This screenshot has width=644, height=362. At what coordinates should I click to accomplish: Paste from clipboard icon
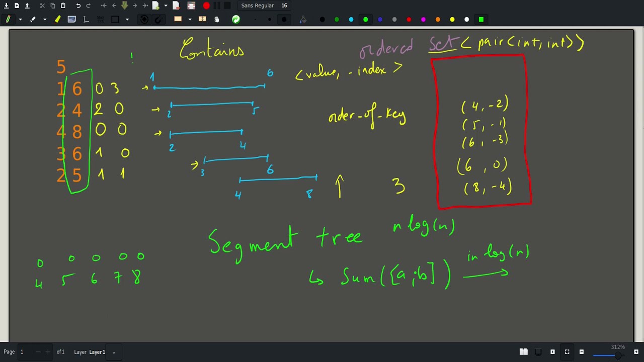click(x=63, y=6)
